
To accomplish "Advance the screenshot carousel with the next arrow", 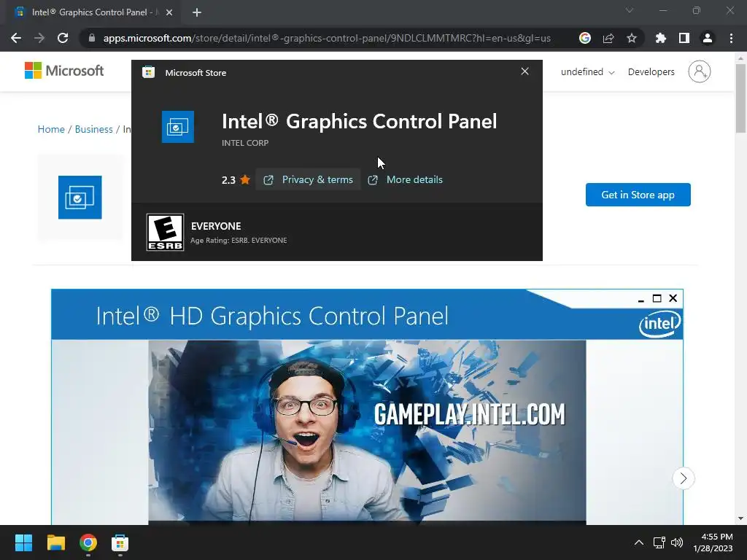I will coord(683,478).
